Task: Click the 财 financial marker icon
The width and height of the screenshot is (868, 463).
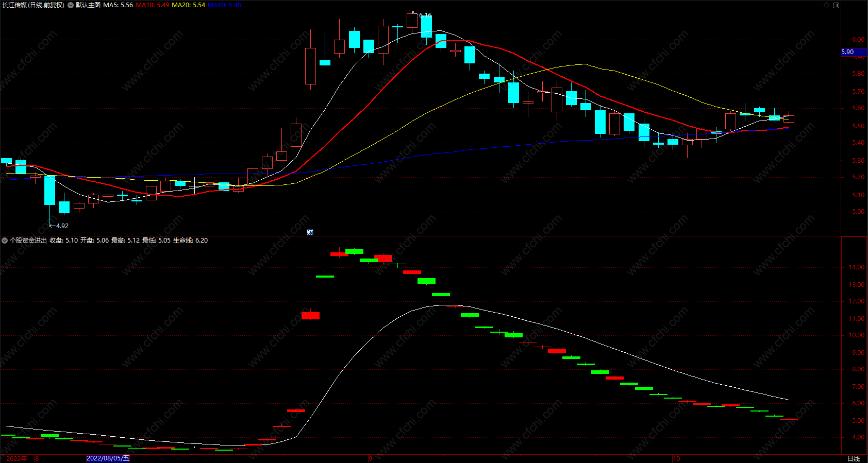Action: point(310,232)
